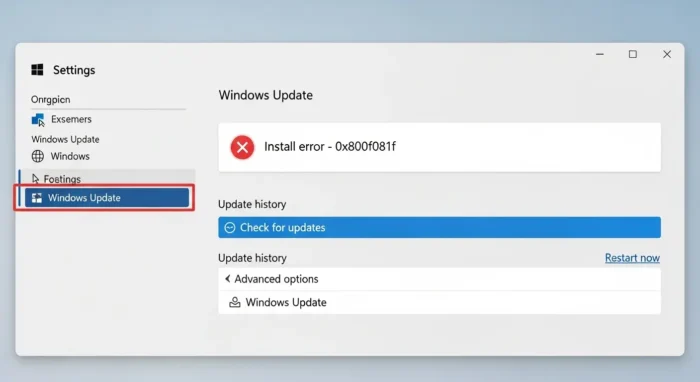The height and width of the screenshot is (382, 700).
Task: Click the Restart now link
Action: pos(632,258)
